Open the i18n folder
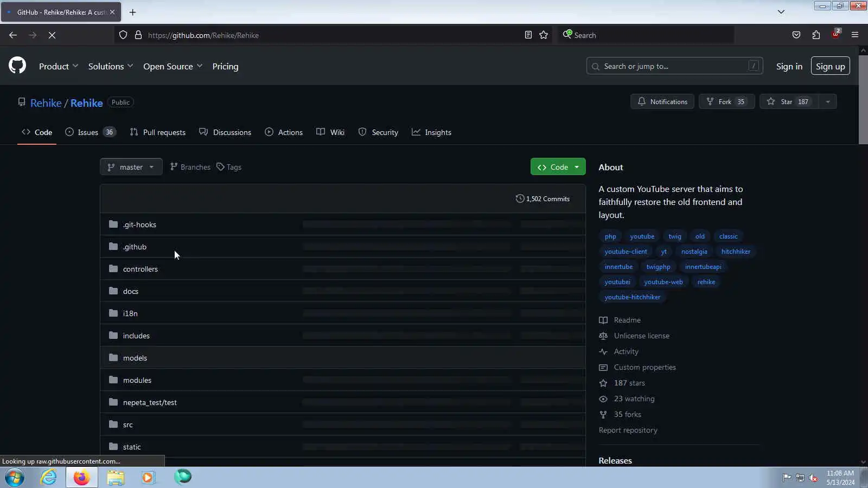This screenshot has width=868, height=488. coord(130,313)
